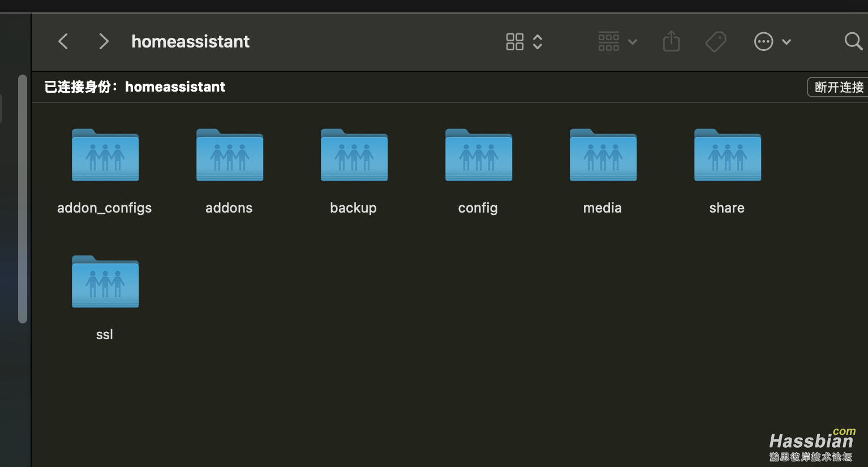Click the media folder name label

tap(603, 208)
